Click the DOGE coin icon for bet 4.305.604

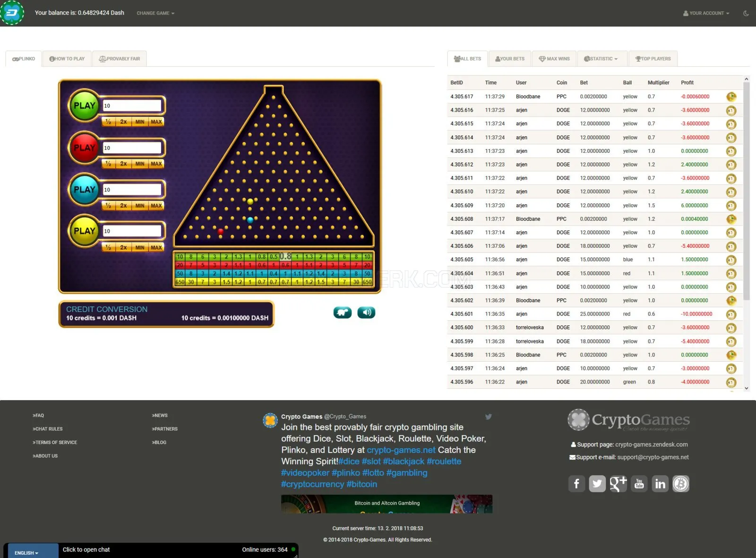pos(731,274)
